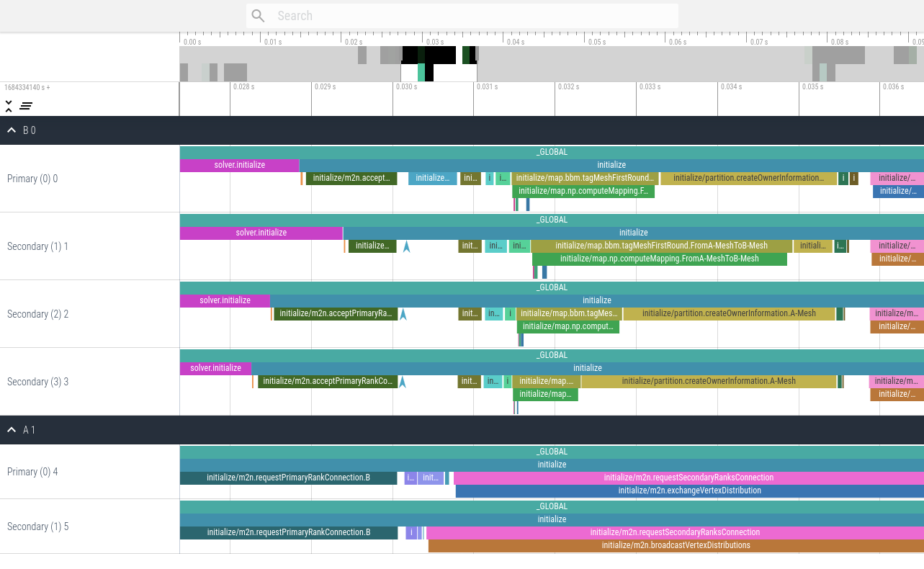Click initialize/map.np.computeMapping.FromA-MeshToB-Mesh span
The height and width of the screenshot is (569, 924).
tap(659, 259)
